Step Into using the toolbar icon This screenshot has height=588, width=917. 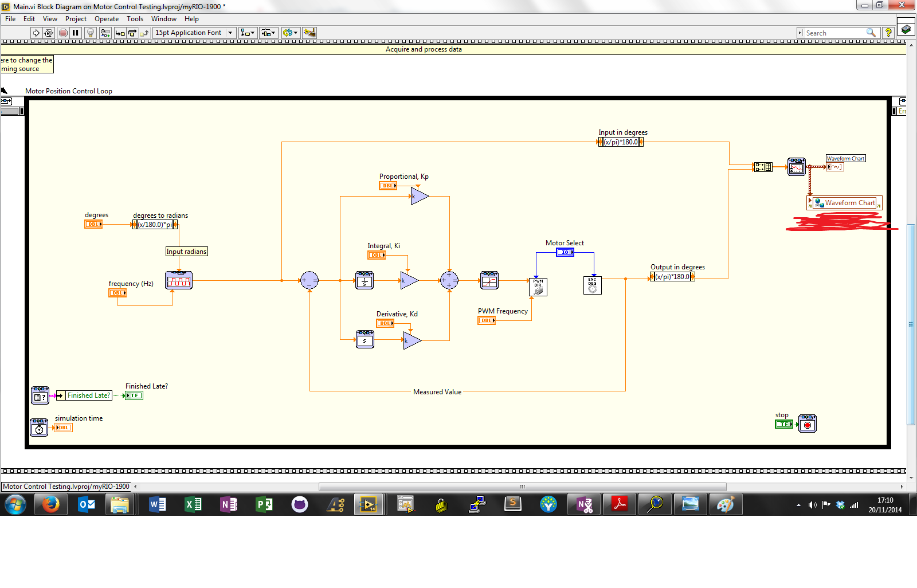click(120, 33)
